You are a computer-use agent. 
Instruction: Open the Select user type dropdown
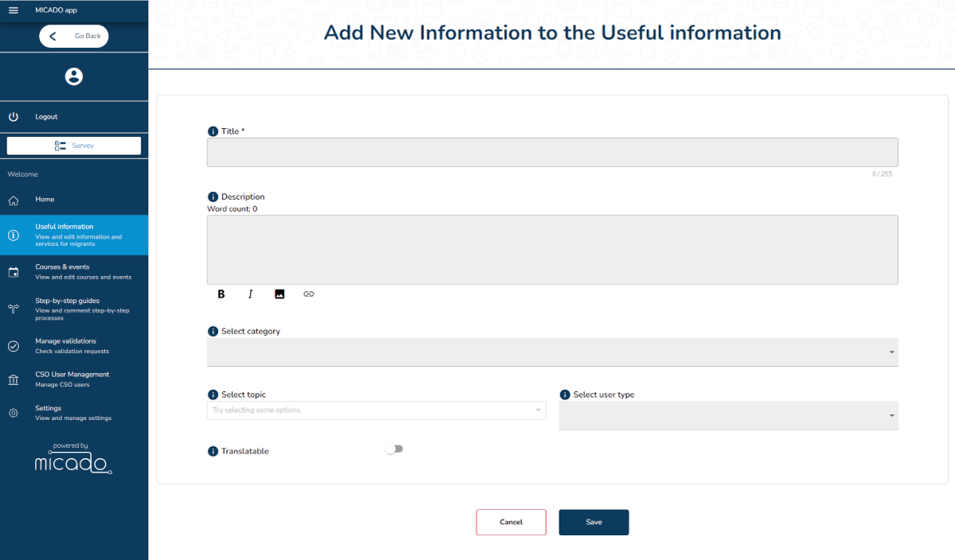click(x=728, y=415)
